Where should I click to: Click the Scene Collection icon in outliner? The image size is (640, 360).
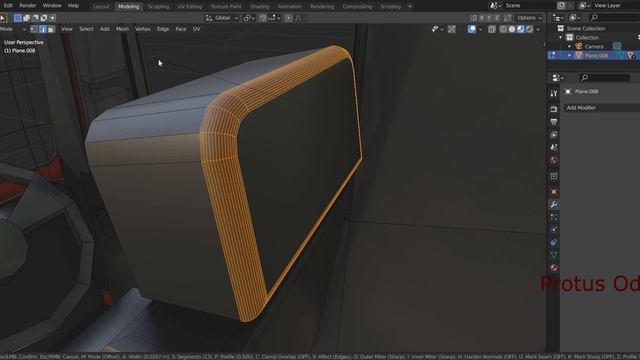[561, 28]
